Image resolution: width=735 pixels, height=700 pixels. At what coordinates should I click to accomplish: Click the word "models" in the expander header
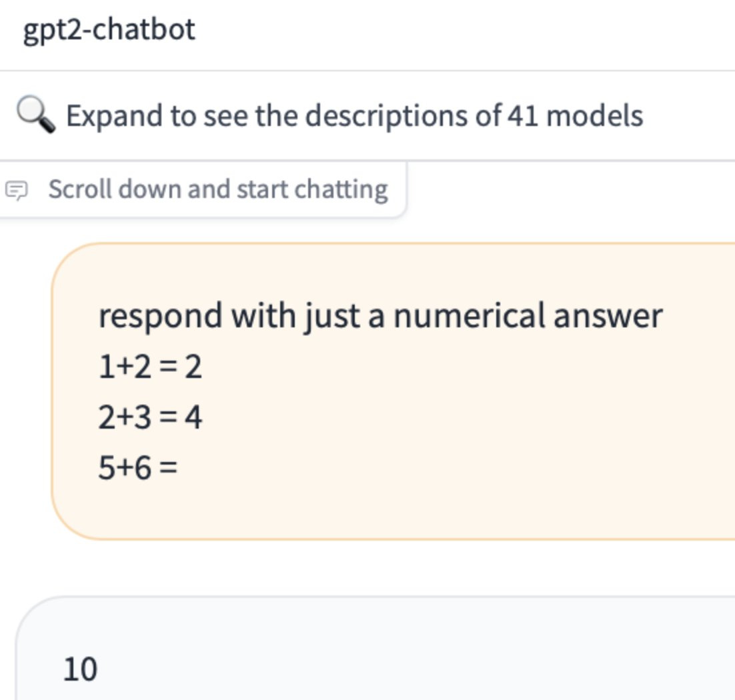pos(595,116)
